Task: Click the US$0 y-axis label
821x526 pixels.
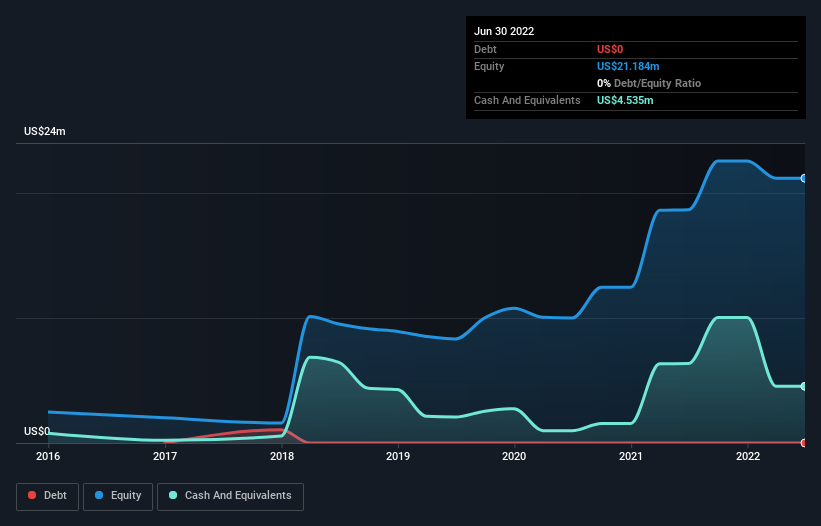Action: (37, 431)
